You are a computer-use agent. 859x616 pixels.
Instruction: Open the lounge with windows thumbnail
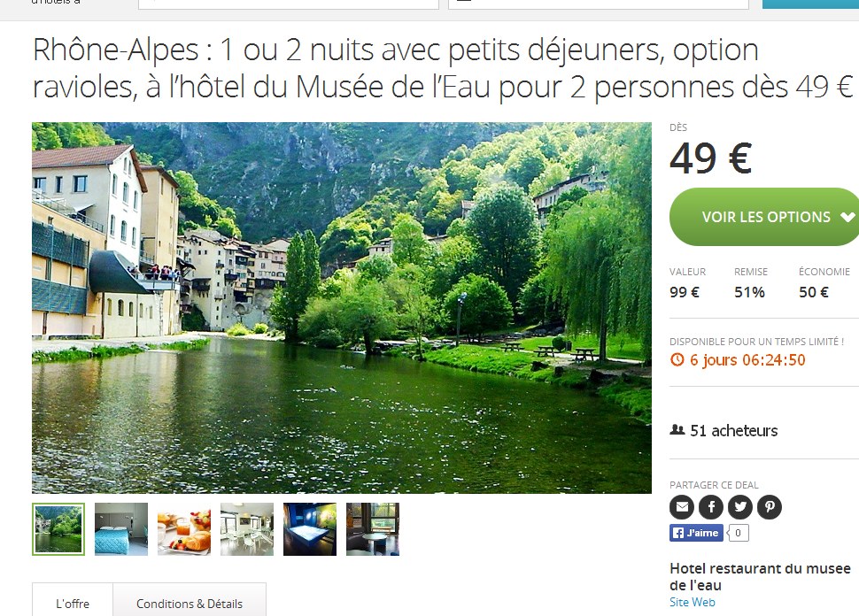[373, 529]
